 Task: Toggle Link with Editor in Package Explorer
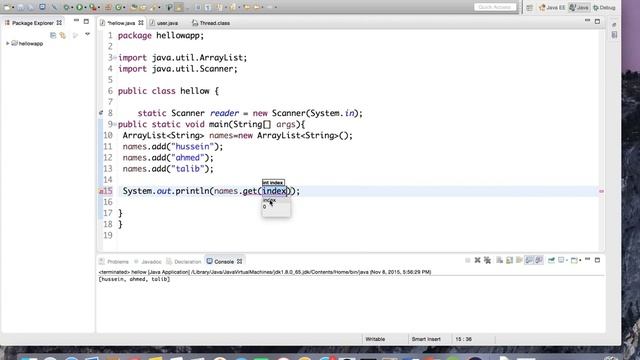(62, 36)
